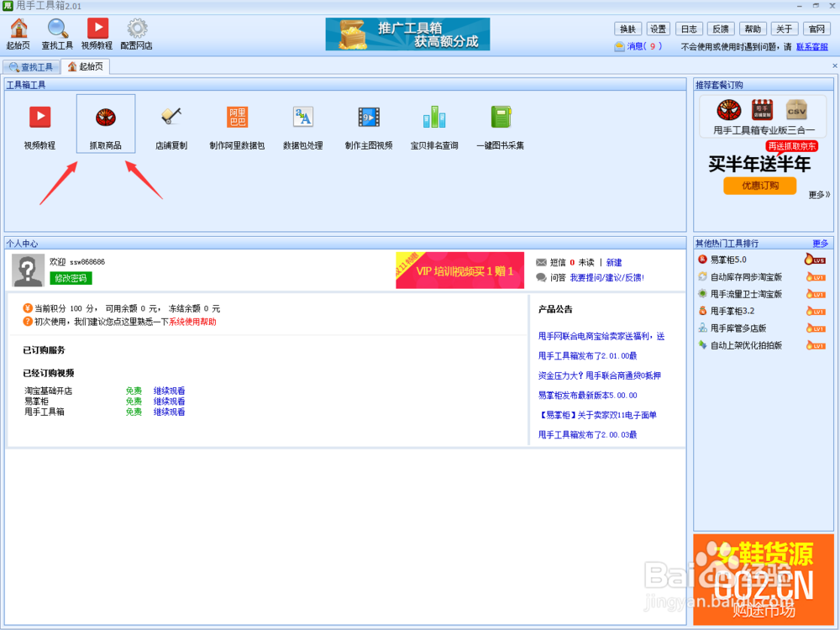840x630 pixels.
Task: Click 继续观看 for 易掌柜 video
Action: pyautogui.click(x=170, y=402)
